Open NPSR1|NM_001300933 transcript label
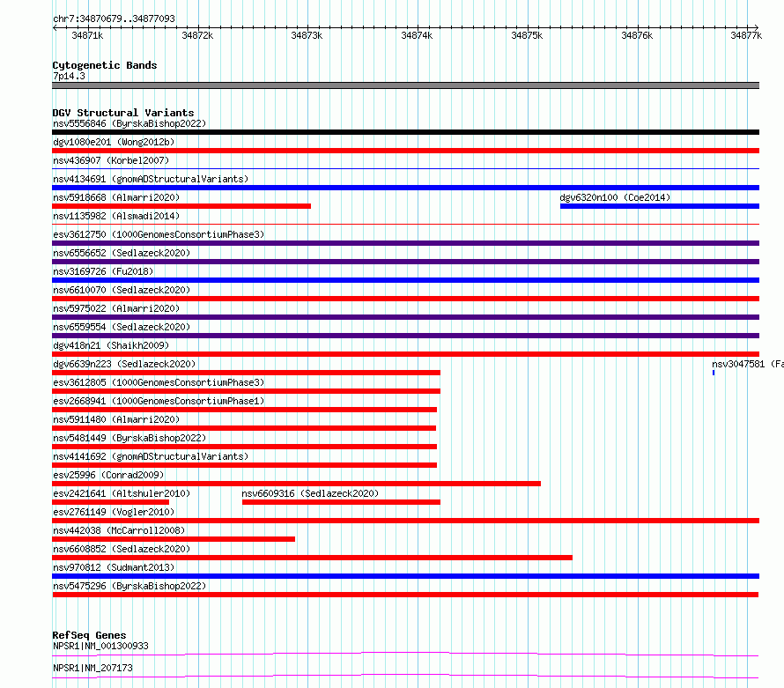The height and width of the screenshot is (688, 784). 100,646
